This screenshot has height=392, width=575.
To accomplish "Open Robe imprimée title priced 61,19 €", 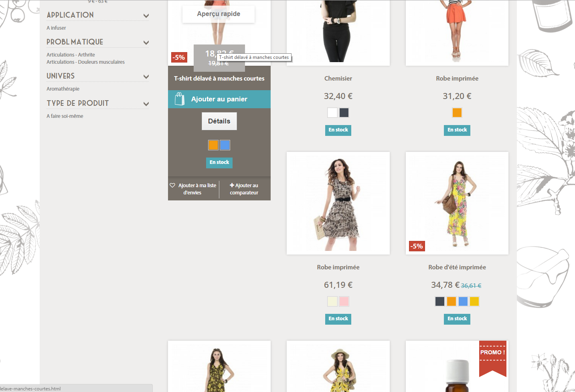I will [x=338, y=267].
